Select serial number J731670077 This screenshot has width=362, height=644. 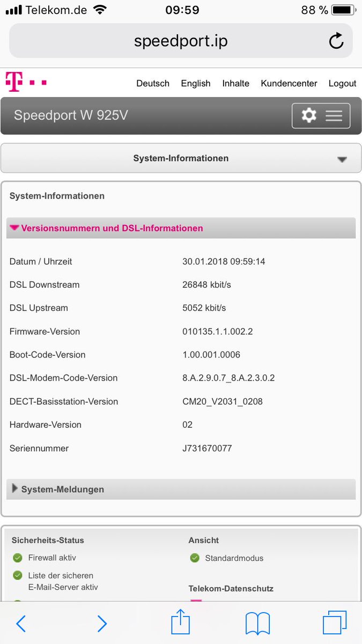click(207, 448)
